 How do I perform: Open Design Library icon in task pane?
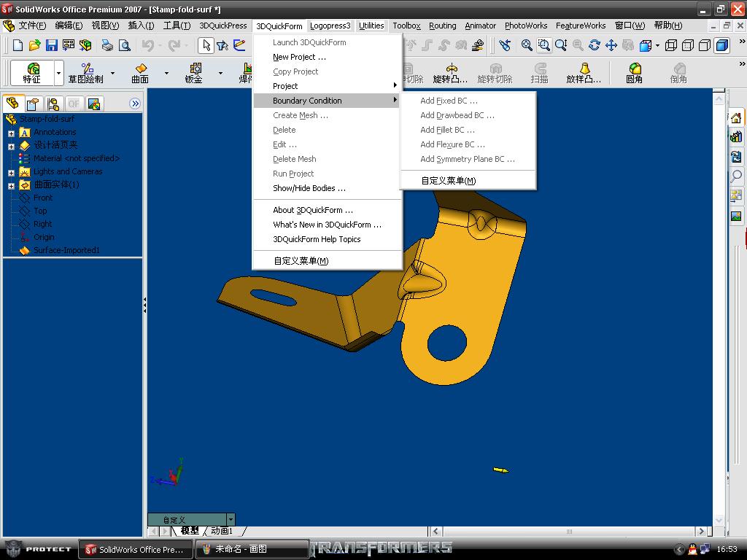pyautogui.click(x=736, y=136)
